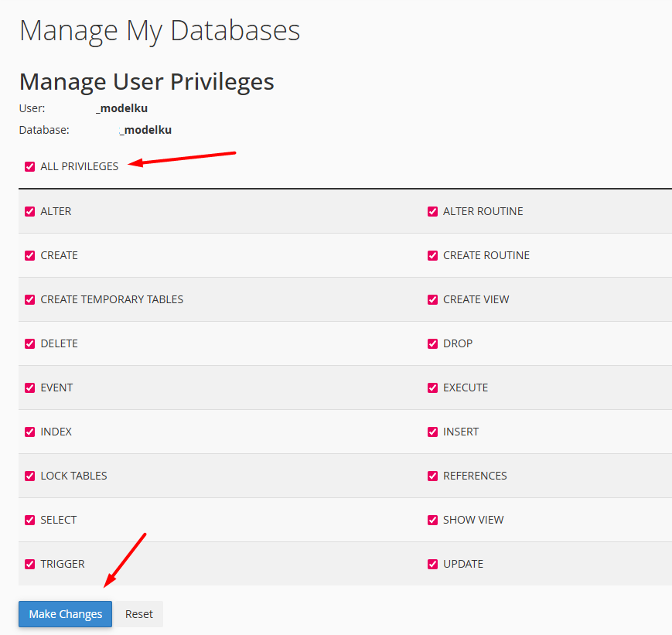
Task: Toggle the ALTER ROUTINE checkbox
Action: point(432,210)
